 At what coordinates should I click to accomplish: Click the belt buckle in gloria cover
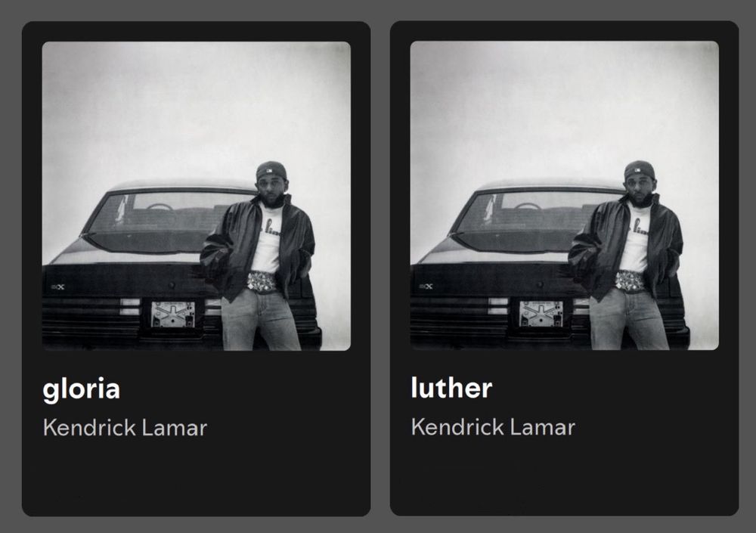click(x=262, y=282)
